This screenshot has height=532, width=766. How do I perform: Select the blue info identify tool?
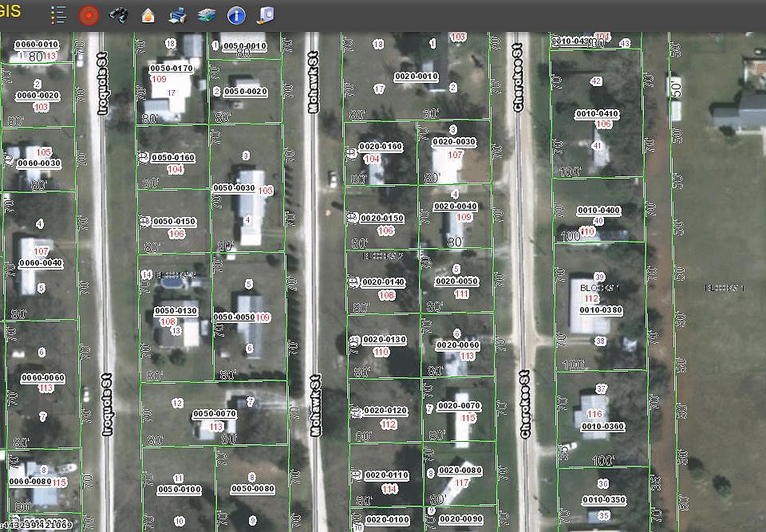(x=236, y=14)
